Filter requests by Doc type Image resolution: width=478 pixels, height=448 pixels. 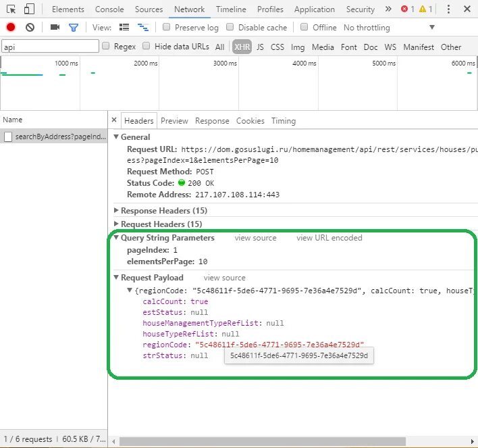[x=371, y=47]
